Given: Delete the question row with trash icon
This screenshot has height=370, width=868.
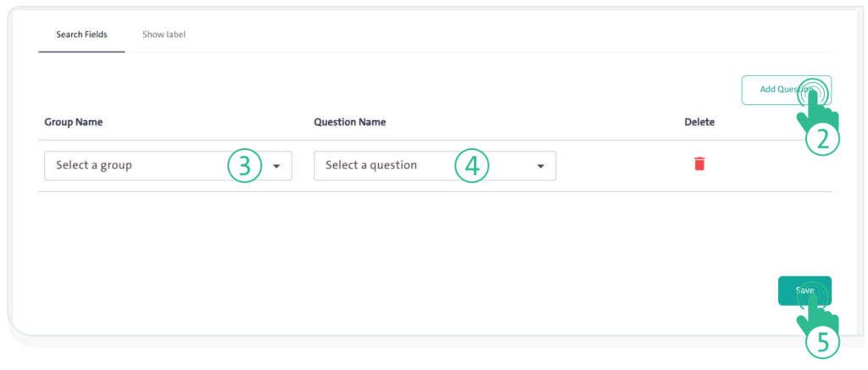Looking at the screenshot, I should [699, 164].
